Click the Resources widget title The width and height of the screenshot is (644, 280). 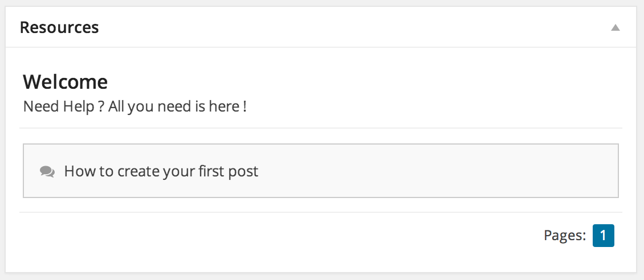point(59,27)
